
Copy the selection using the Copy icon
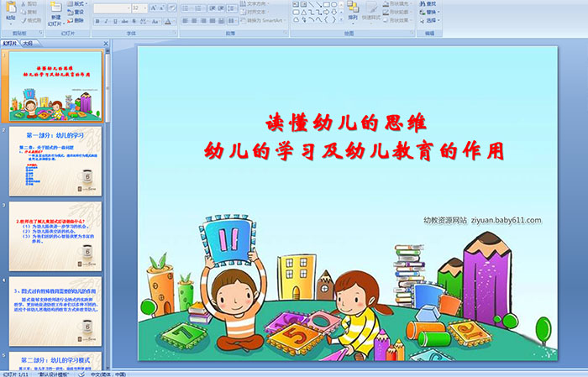[x=24, y=13]
